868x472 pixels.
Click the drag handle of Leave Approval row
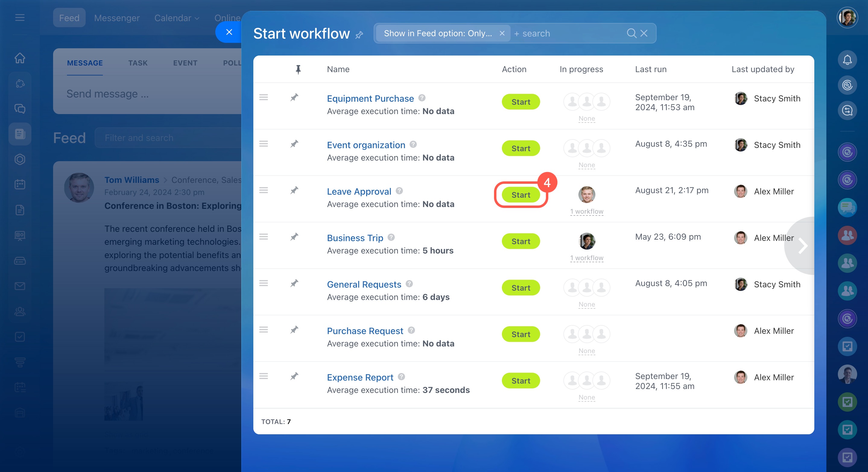click(x=264, y=190)
